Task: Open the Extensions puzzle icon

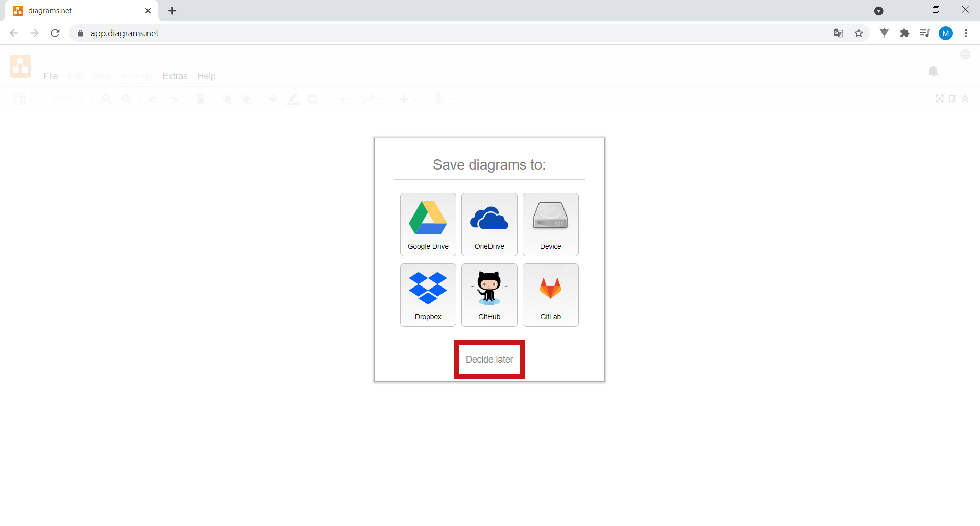Action: point(904,33)
